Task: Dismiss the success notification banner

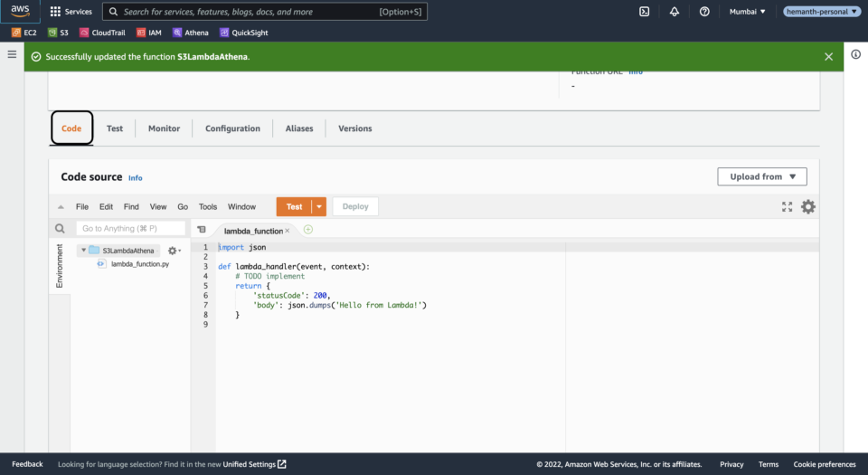Action: pos(829,56)
